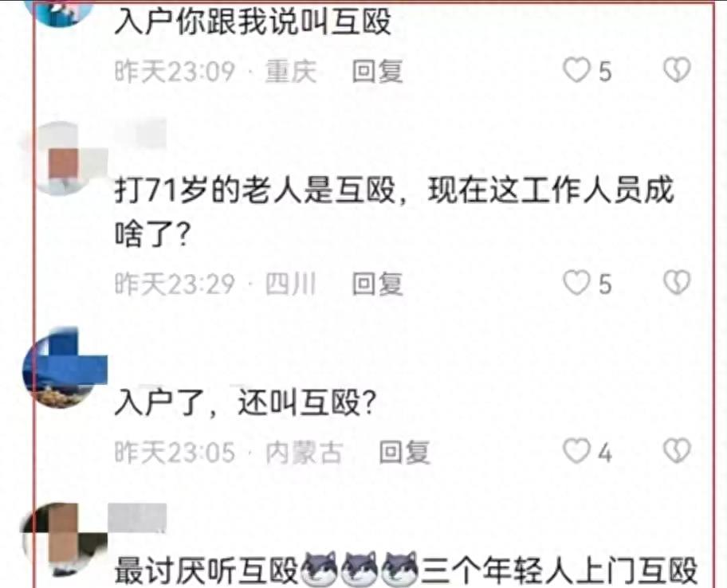Like the Chongqing comment with heart icon

click(576, 70)
